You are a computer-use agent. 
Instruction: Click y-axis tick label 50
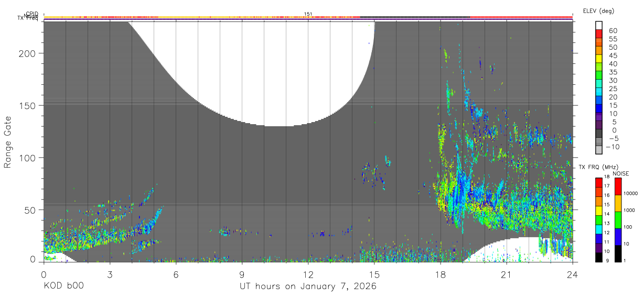(x=30, y=210)
